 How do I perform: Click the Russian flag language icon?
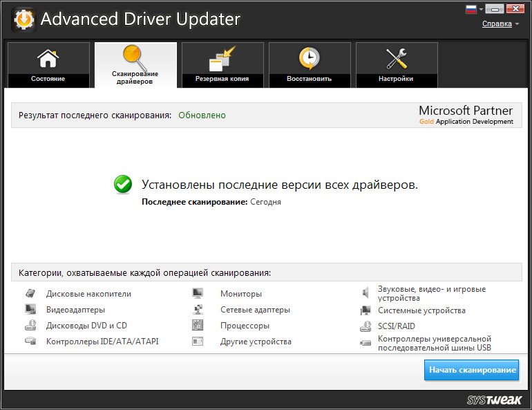click(471, 9)
